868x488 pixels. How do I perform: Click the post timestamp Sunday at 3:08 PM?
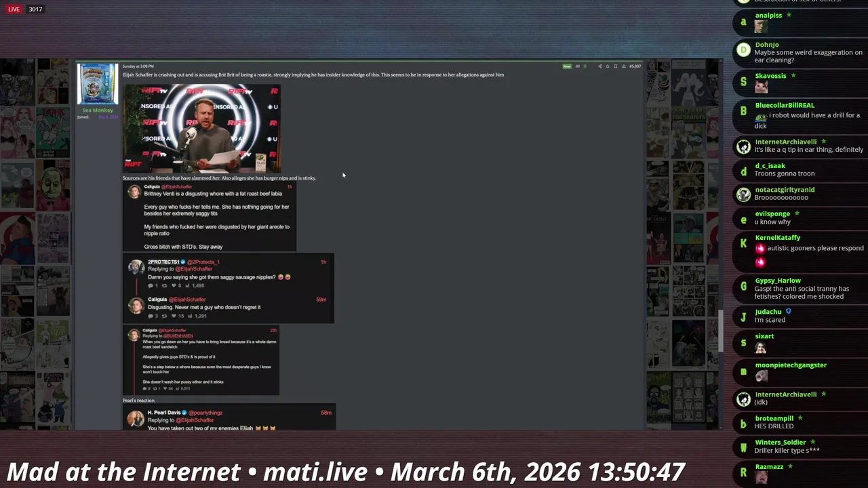[x=138, y=66]
